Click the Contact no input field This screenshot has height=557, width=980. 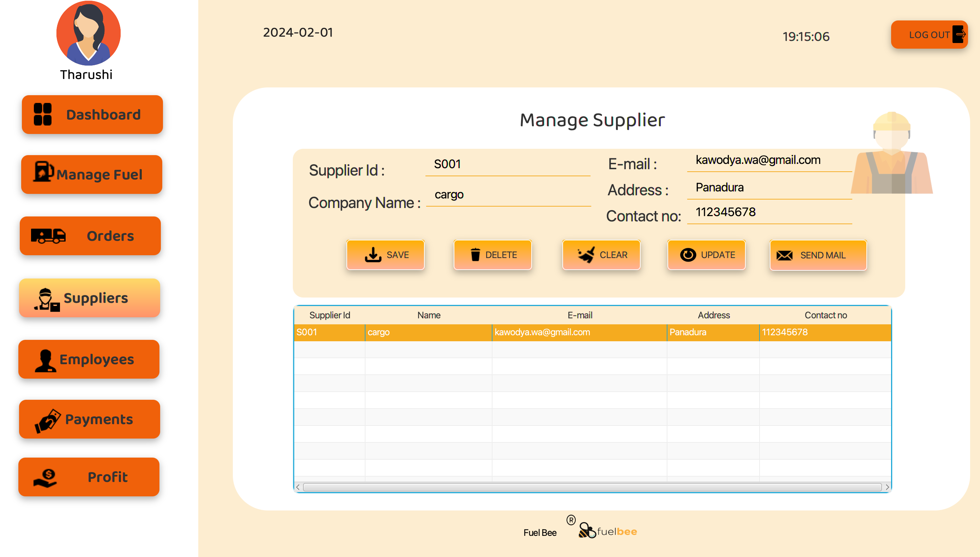(769, 213)
